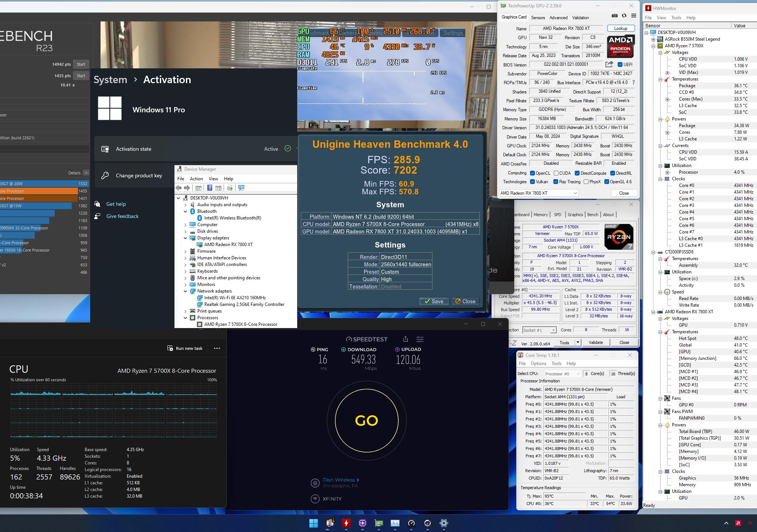This screenshot has height=532, width=757.
Task: Expand the Disk drives node in Device Manager
Action: 186,231
